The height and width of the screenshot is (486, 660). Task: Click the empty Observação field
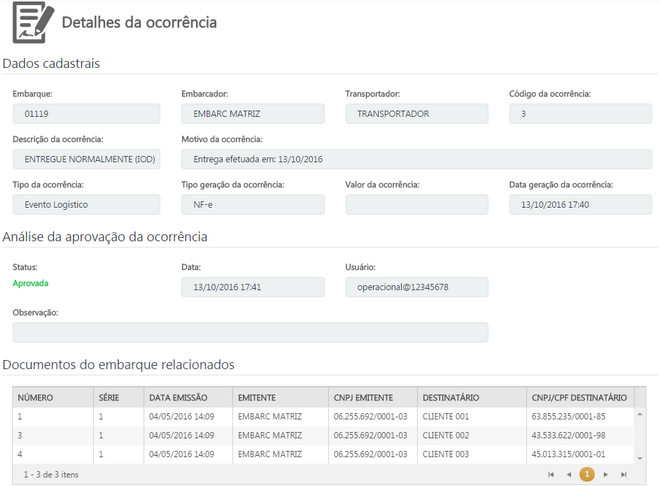pos(250,332)
